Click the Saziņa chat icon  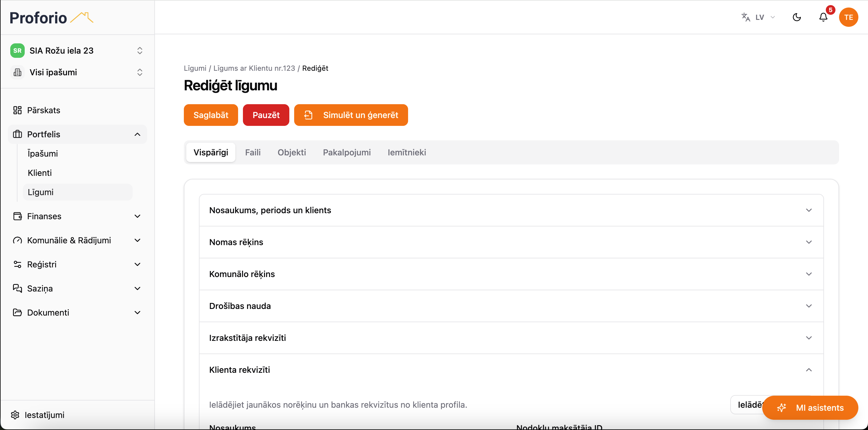tap(17, 288)
